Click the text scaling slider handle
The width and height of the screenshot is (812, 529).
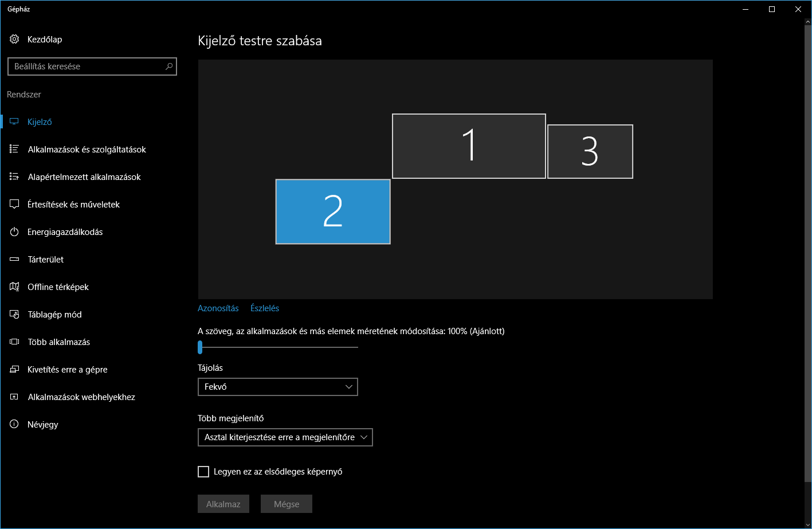pyautogui.click(x=200, y=347)
